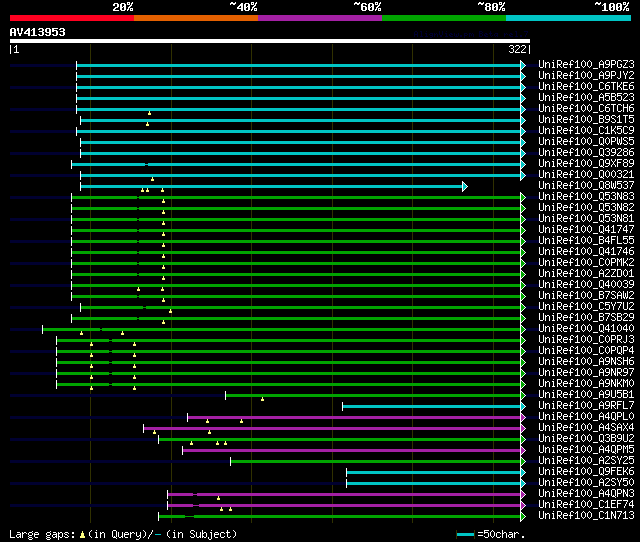Select UniRef100_Q39286 label
Viewport: 640px width, 542px height.
tap(586, 153)
